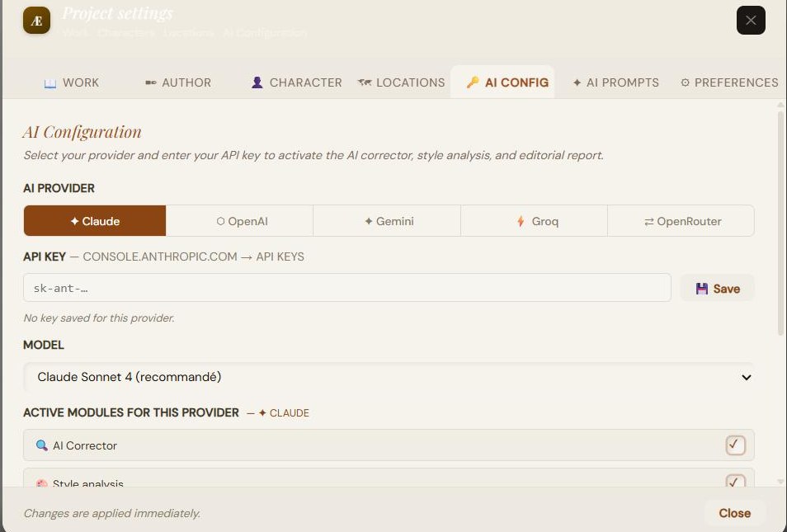Switch to the Work tab
Screen dimensions: 787x532
(72, 82)
